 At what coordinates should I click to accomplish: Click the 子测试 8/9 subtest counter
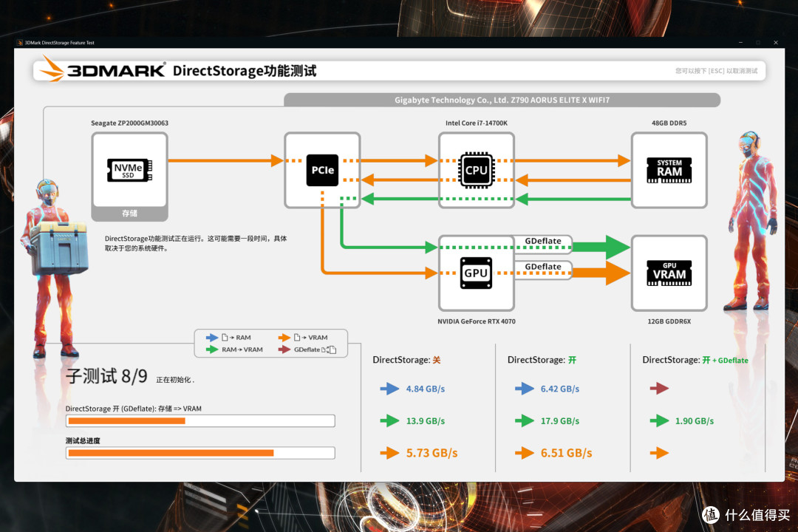coord(106,376)
